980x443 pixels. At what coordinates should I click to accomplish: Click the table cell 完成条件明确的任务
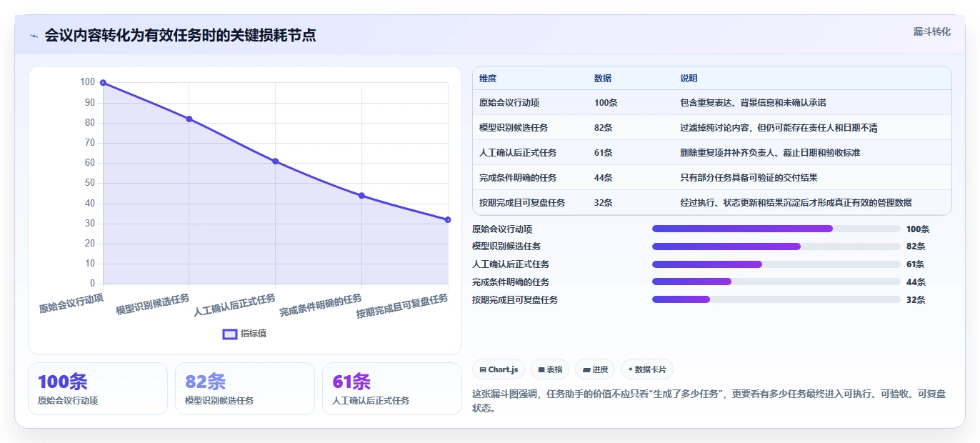[518, 178]
